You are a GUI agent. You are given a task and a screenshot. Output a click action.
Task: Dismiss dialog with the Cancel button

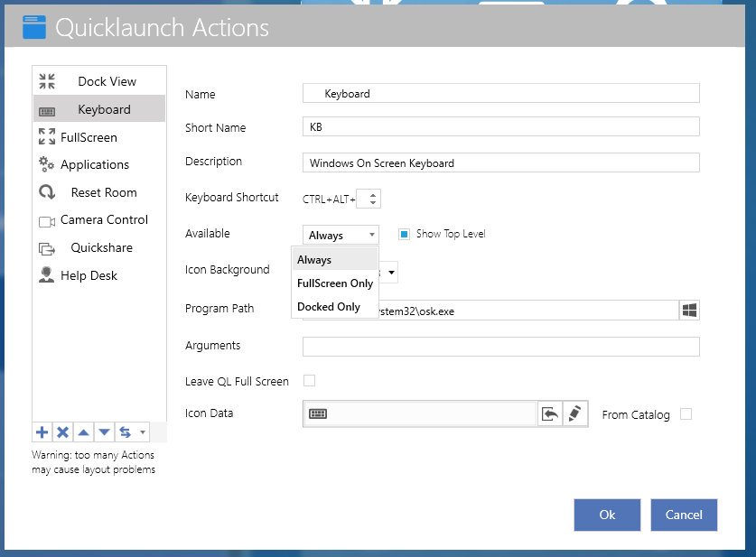coord(684,515)
